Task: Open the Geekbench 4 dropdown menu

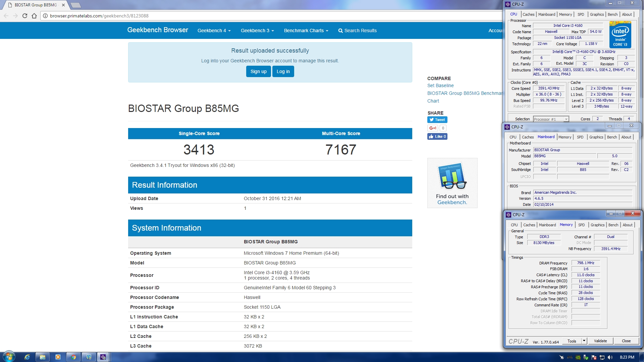Action: (214, 31)
